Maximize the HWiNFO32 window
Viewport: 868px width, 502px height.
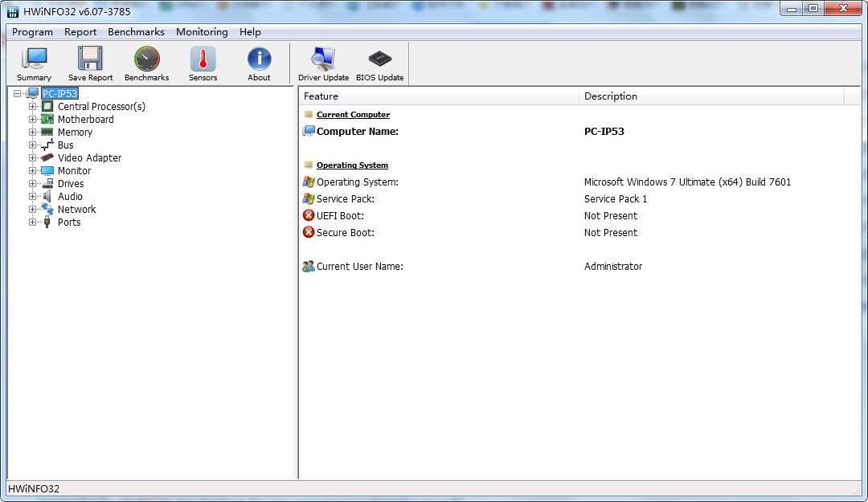coord(813,8)
